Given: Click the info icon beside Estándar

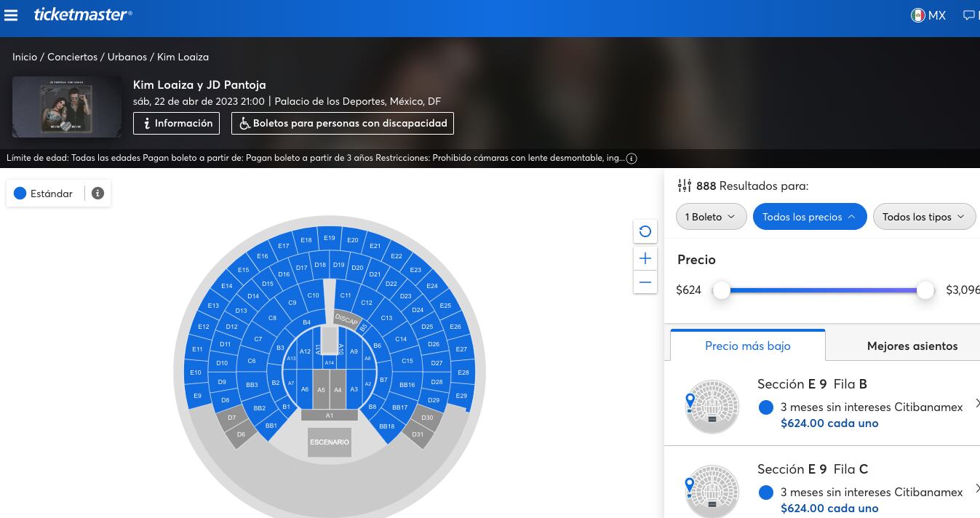Looking at the screenshot, I should (x=97, y=194).
